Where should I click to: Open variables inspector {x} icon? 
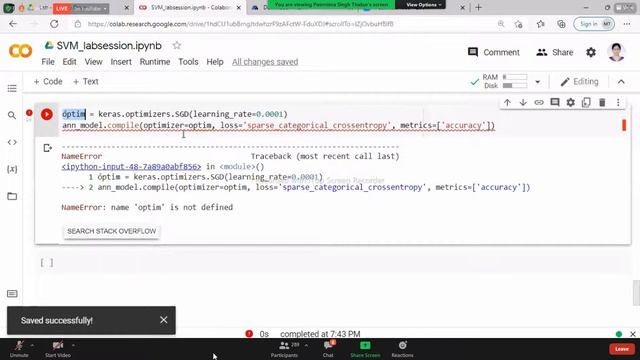[12, 169]
